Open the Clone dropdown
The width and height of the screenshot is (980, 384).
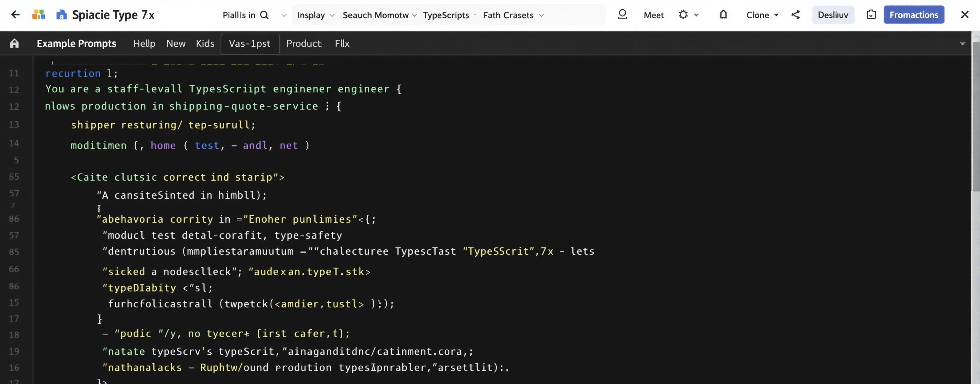point(762,15)
